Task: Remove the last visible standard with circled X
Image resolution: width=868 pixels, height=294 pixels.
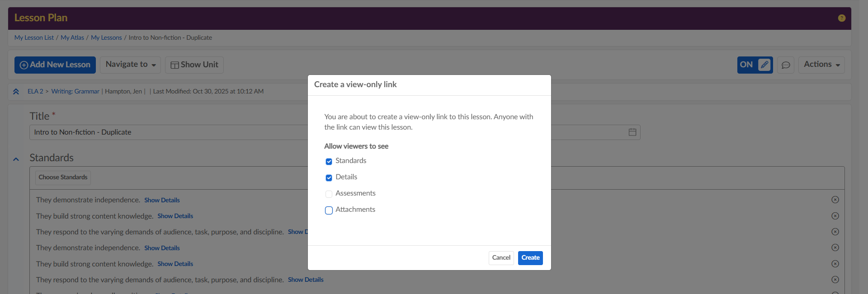Action: [835, 280]
